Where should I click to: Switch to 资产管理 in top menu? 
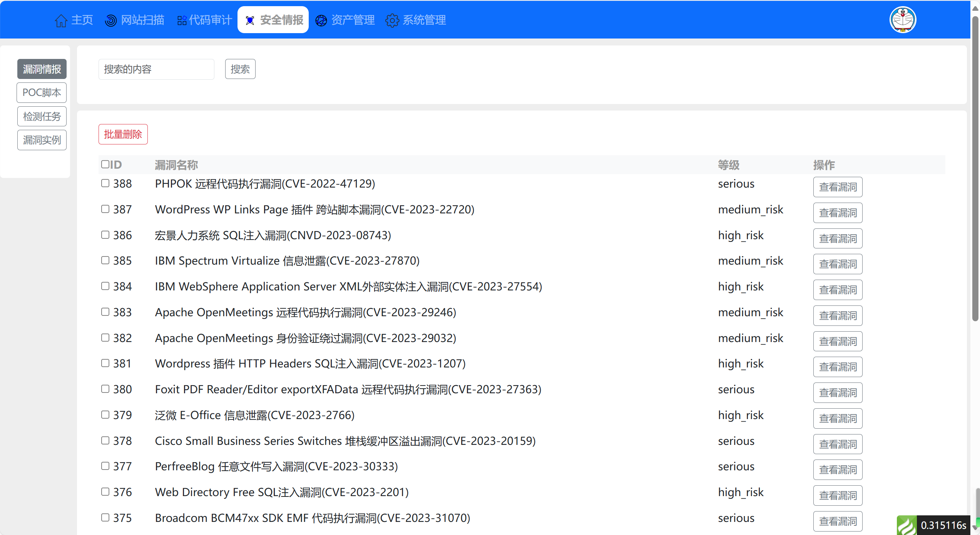(345, 20)
